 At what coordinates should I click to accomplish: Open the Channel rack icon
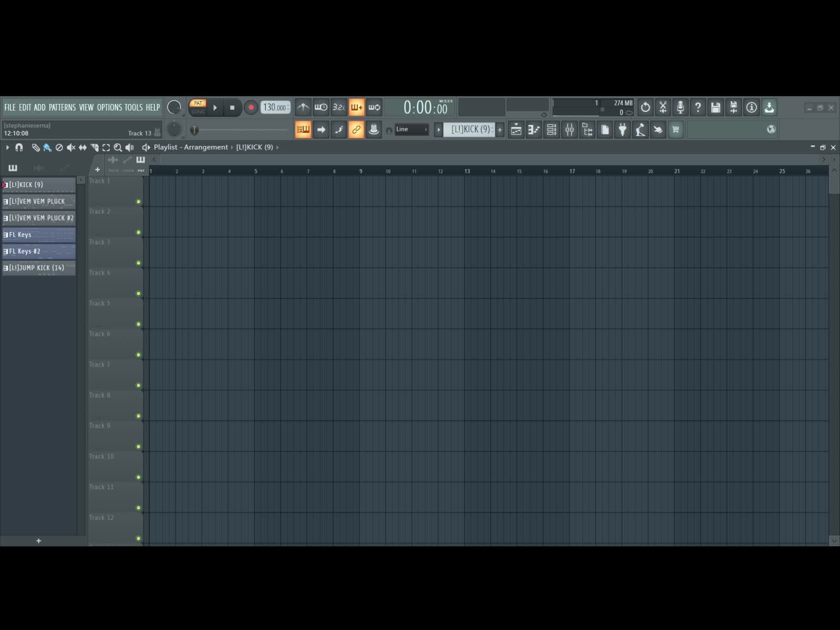pyautogui.click(x=552, y=130)
